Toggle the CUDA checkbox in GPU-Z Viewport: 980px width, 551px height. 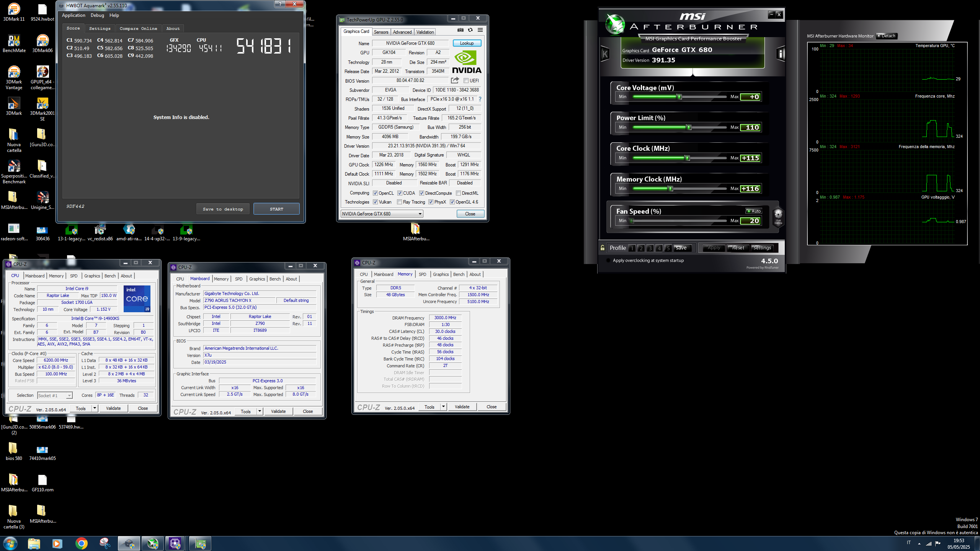pos(400,193)
